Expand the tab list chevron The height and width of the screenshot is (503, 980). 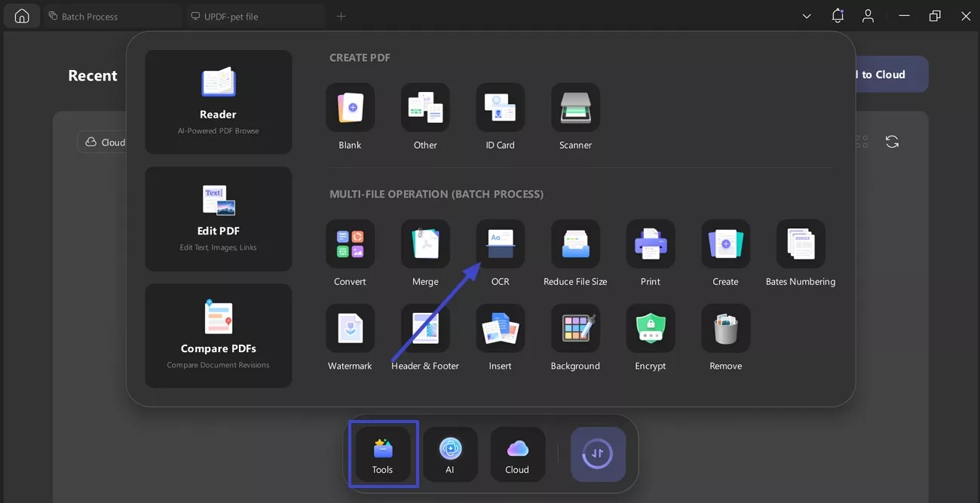(806, 16)
